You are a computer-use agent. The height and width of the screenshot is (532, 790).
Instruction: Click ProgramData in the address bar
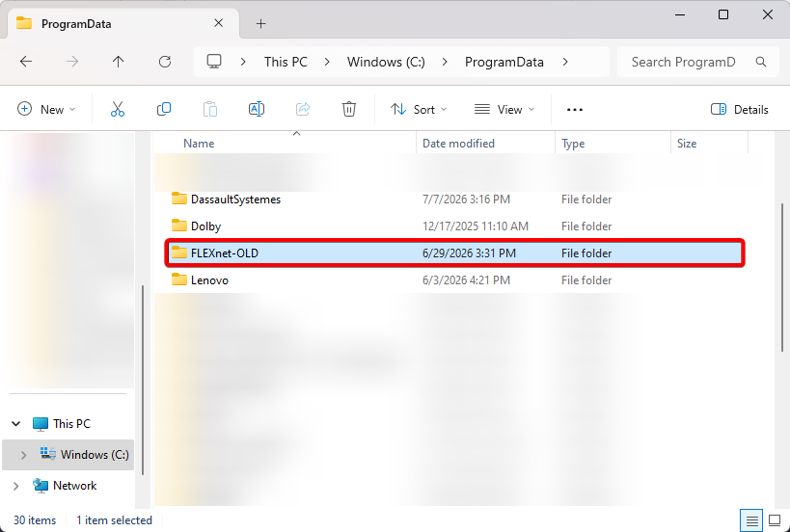(504, 62)
